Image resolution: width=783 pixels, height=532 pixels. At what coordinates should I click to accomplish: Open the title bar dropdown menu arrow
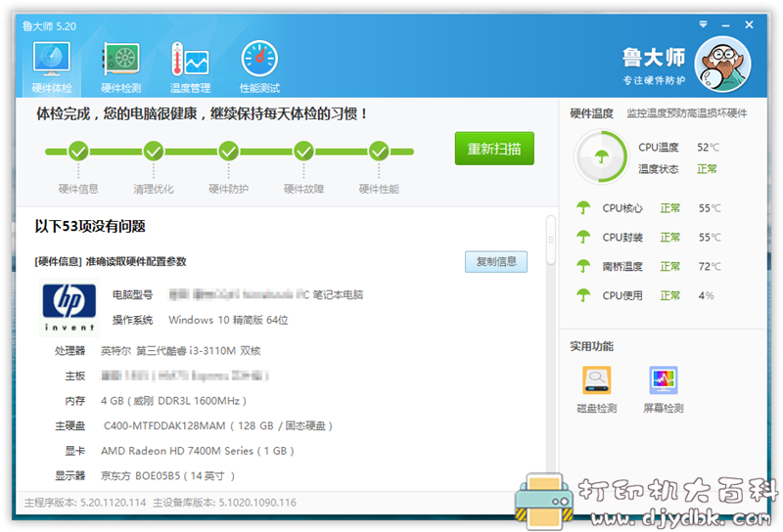703,23
